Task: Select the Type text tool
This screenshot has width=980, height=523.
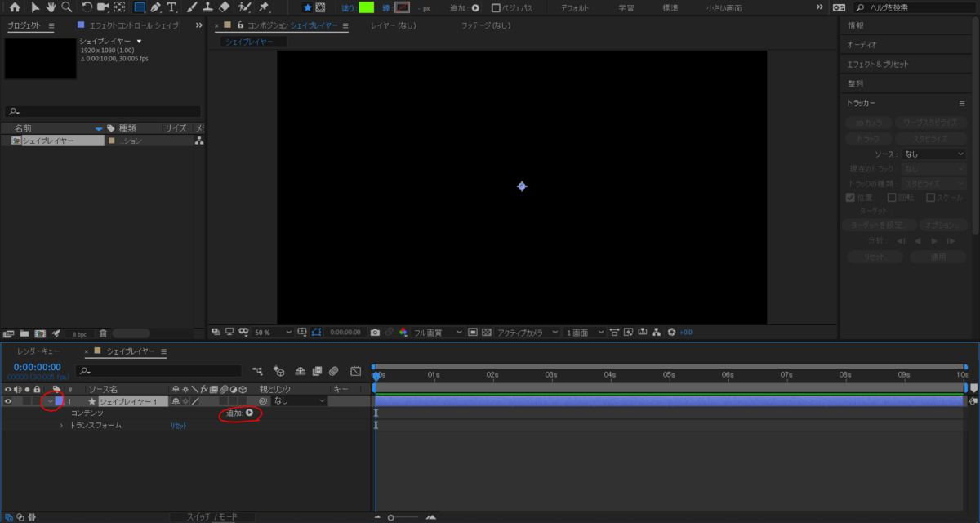Action: [x=171, y=7]
